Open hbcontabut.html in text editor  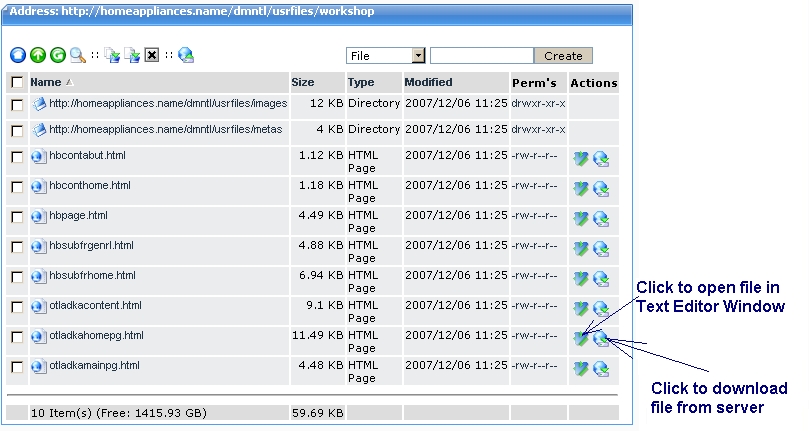(x=581, y=159)
